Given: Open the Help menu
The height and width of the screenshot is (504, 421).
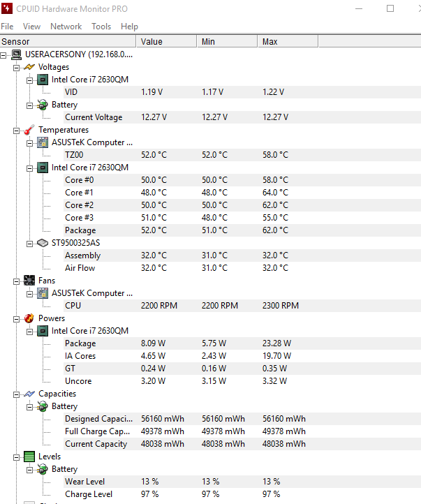Looking at the screenshot, I should coord(129,27).
